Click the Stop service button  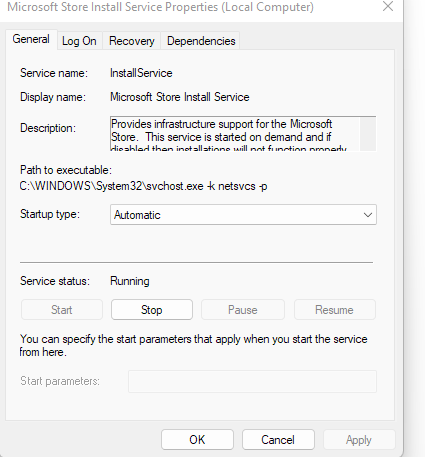coord(152,310)
